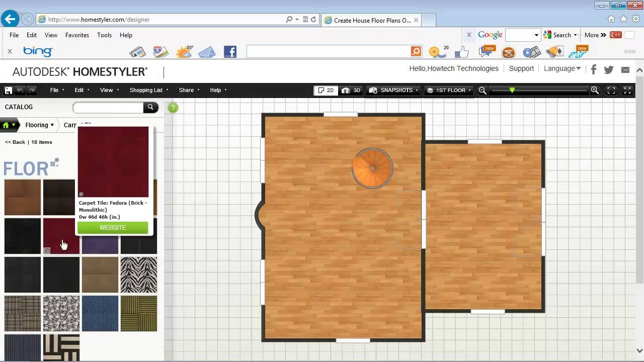Expand the SNAPSHOTS dropdown
Image resolution: width=644 pixels, height=362 pixels.
click(x=394, y=90)
